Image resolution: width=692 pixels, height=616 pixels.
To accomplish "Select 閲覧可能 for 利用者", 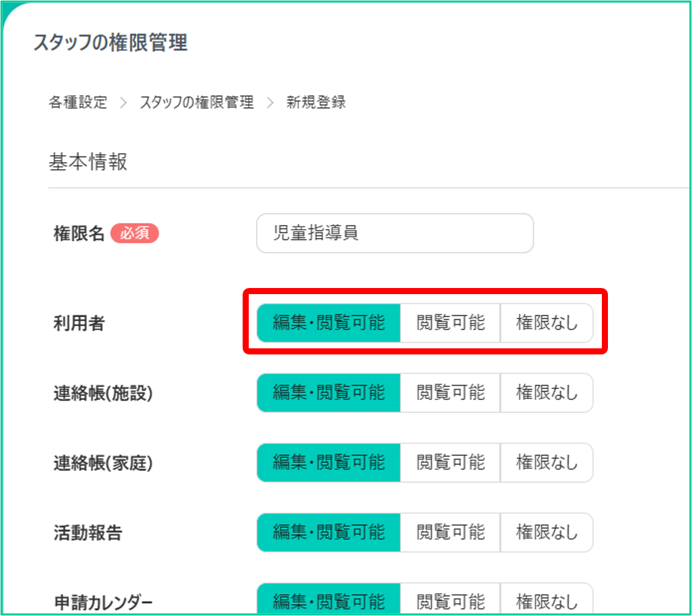I will (x=451, y=323).
